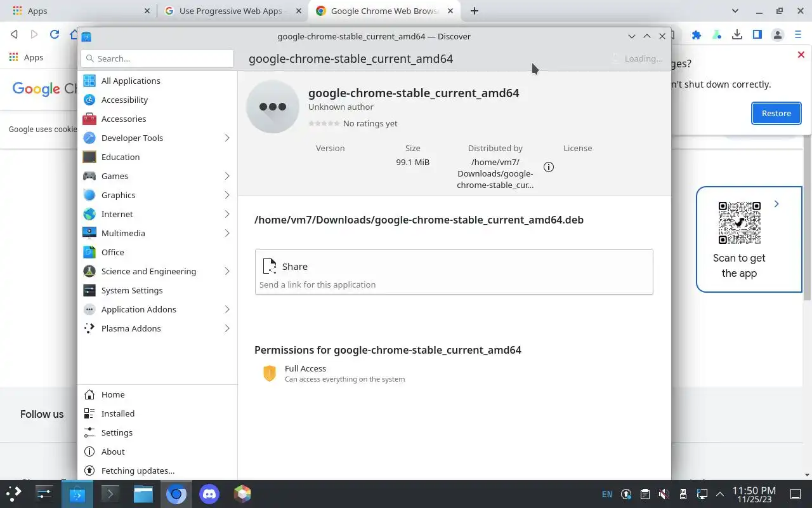Screen dimensions: 812x508
Task: Show hidden system tray icons arrow
Action: coord(720,494)
